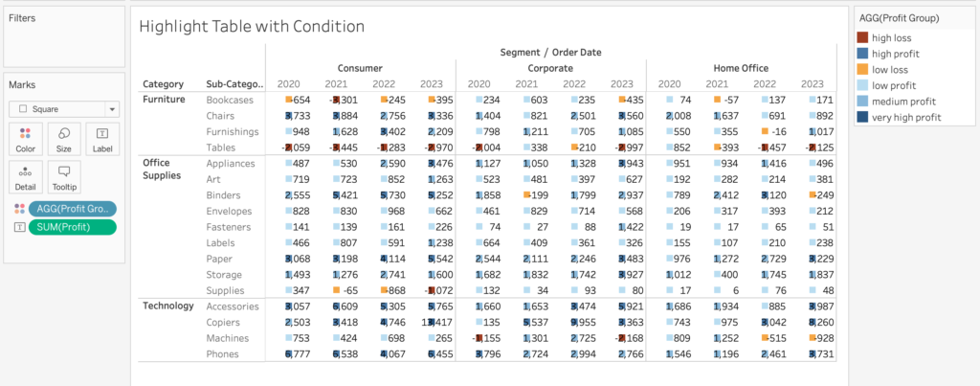The height and width of the screenshot is (386, 980).
Task: Select the Home Office column header
Action: click(x=741, y=68)
